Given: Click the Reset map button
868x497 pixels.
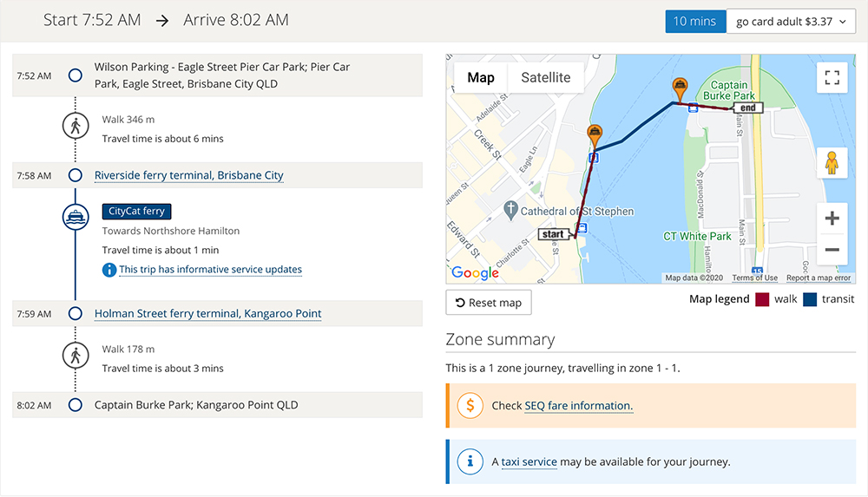Looking at the screenshot, I should (x=489, y=303).
